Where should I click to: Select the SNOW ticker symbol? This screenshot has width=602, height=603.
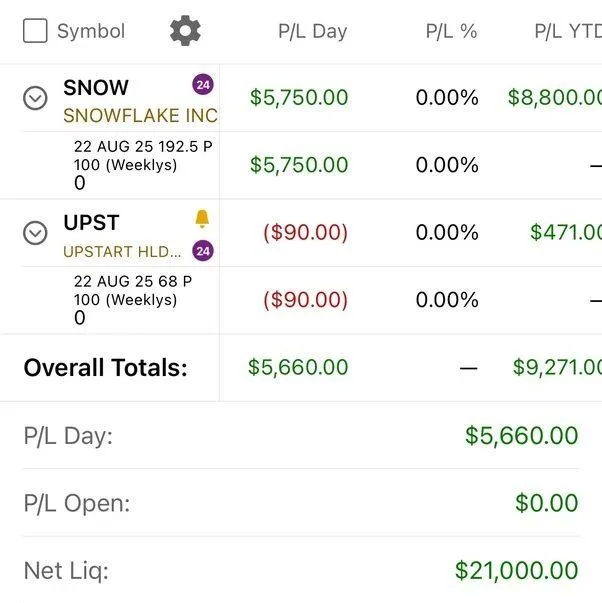point(96,87)
